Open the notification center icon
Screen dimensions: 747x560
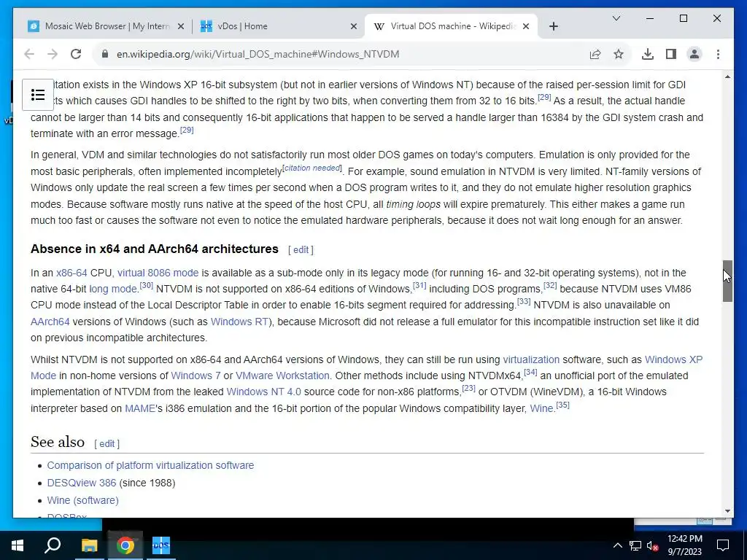(723, 545)
